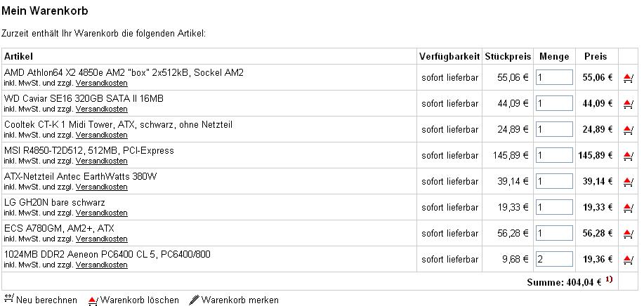Remove AMD Athlon64 X2 4850e from cart

coord(628,77)
